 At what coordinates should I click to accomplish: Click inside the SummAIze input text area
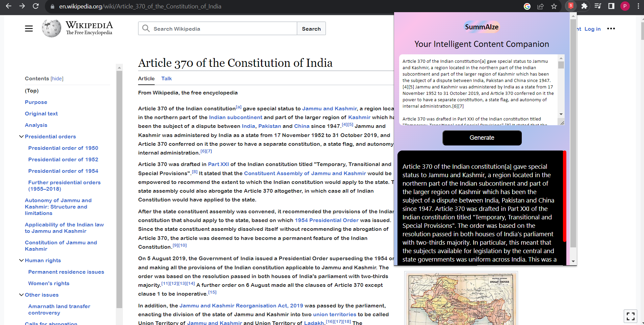click(x=478, y=90)
